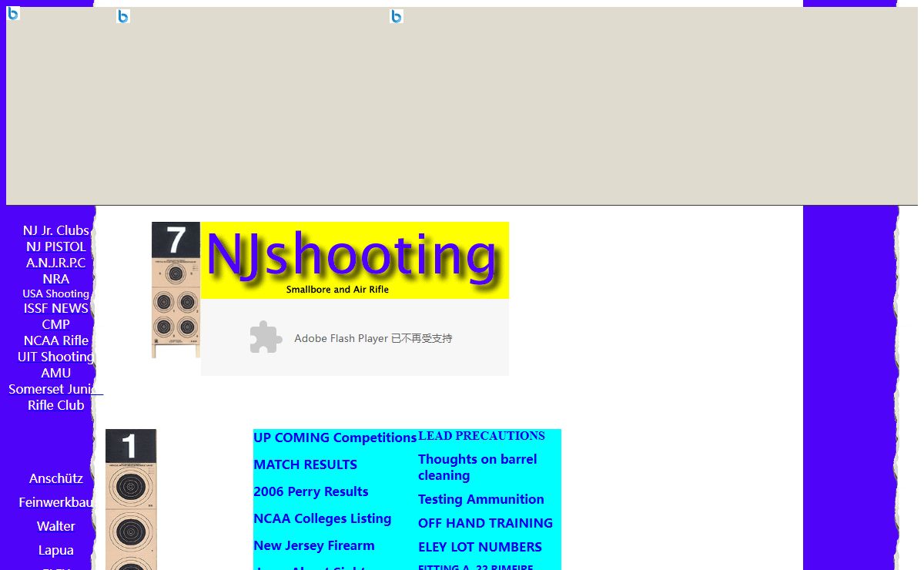This screenshot has width=924, height=570.
Task: View the MATCH RESULTS page
Action: 305,464
